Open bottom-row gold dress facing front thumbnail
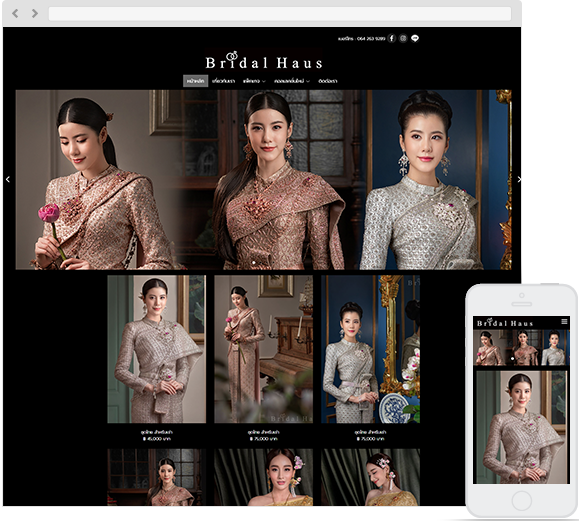The height and width of the screenshot is (521, 579). (263, 477)
